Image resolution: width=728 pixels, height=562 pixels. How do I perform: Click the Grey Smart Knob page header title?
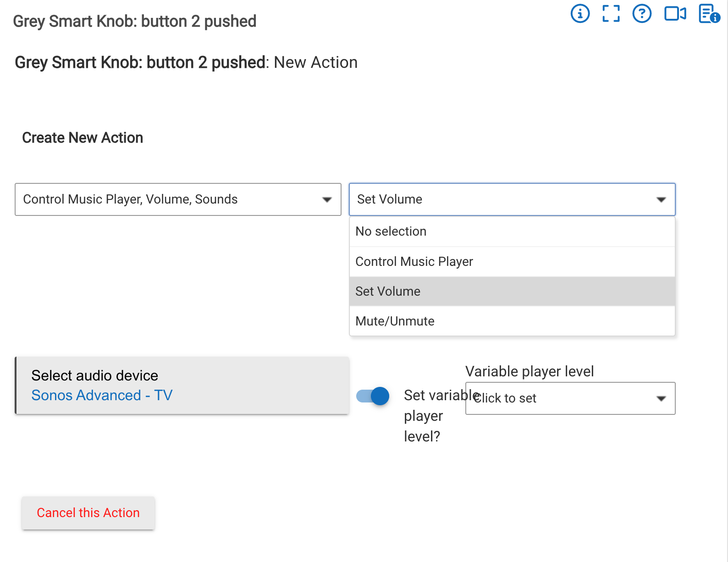point(134,21)
